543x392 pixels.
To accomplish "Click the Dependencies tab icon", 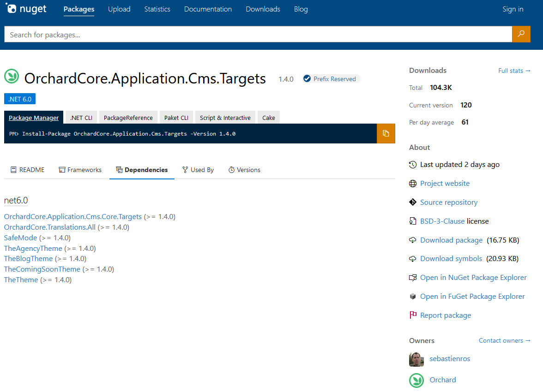I will pyautogui.click(x=119, y=170).
